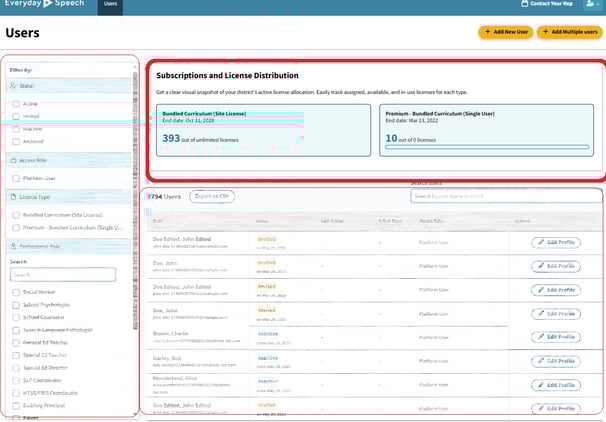The width and height of the screenshot is (606, 422).
Task: Click the Access Role lock icon
Action: pos(14,160)
